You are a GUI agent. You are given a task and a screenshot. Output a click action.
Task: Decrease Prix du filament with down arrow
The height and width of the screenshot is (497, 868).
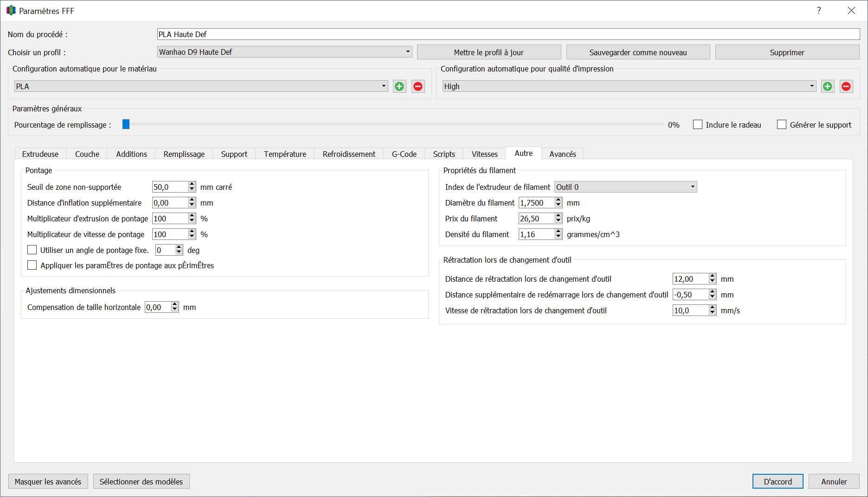click(559, 221)
